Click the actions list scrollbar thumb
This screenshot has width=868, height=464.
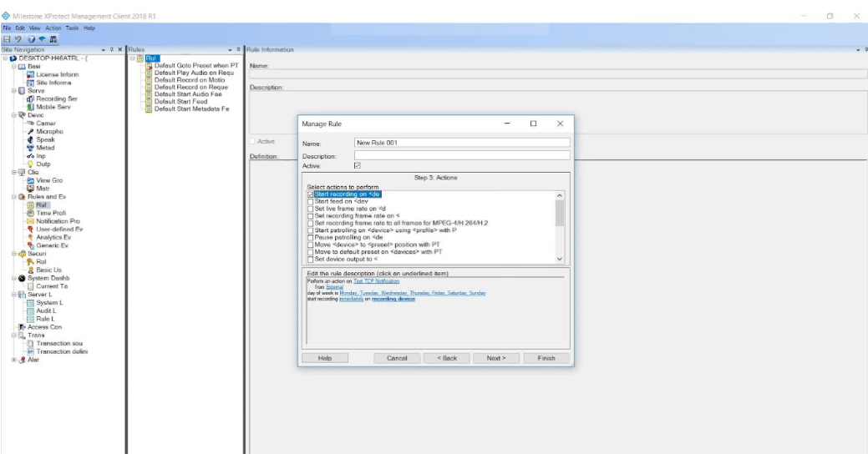point(560,213)
